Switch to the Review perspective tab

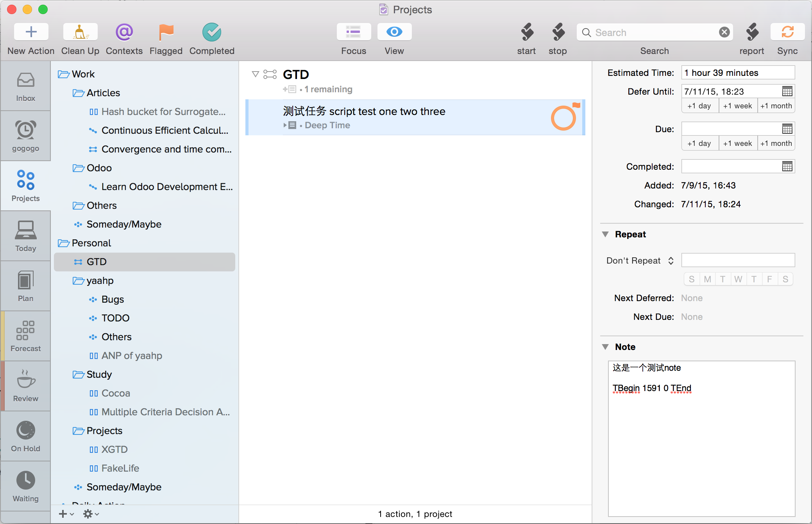coord(25,386)
